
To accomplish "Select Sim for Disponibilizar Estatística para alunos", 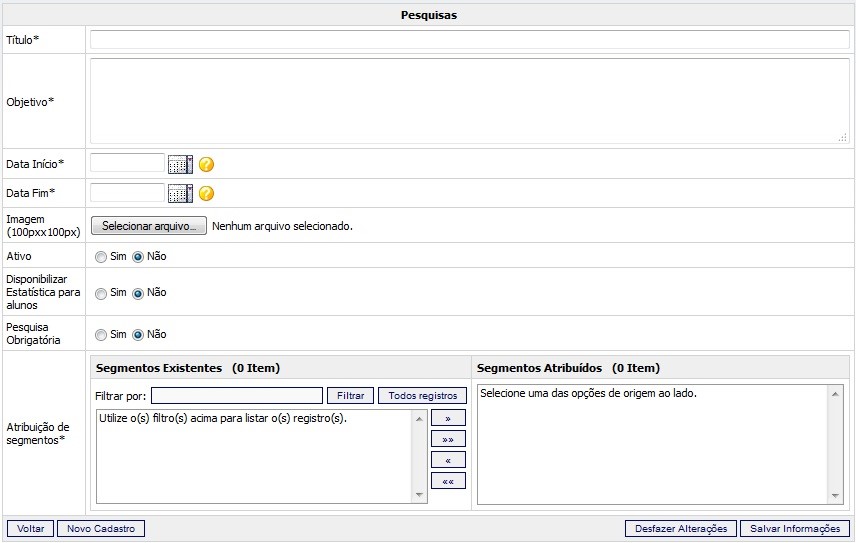I will coord(100,294).
